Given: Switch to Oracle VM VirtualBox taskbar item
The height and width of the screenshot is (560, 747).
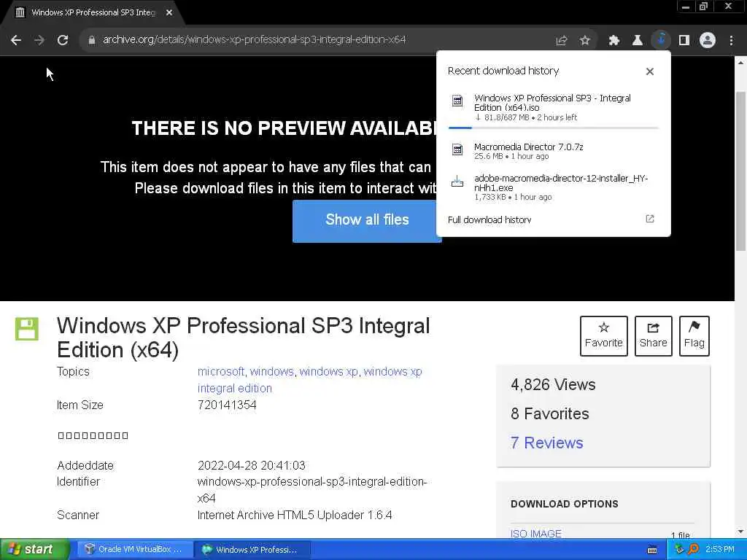Looking at the screenshot, I should coord(134,550).
